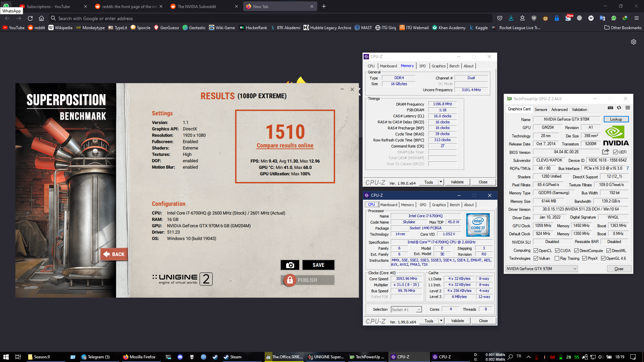Open GPU-Z hamburger menu
This screenshot has height=362, width=644.
point(628,108)
